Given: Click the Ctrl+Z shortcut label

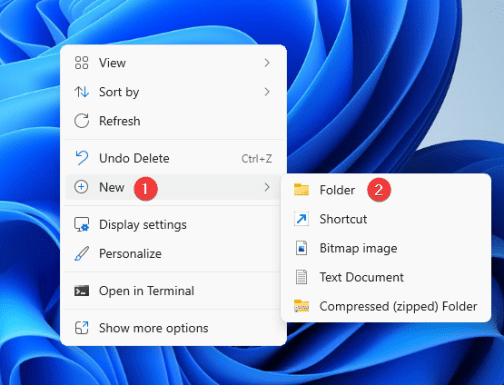Looking at the screenshot, I should coord(257,159).
